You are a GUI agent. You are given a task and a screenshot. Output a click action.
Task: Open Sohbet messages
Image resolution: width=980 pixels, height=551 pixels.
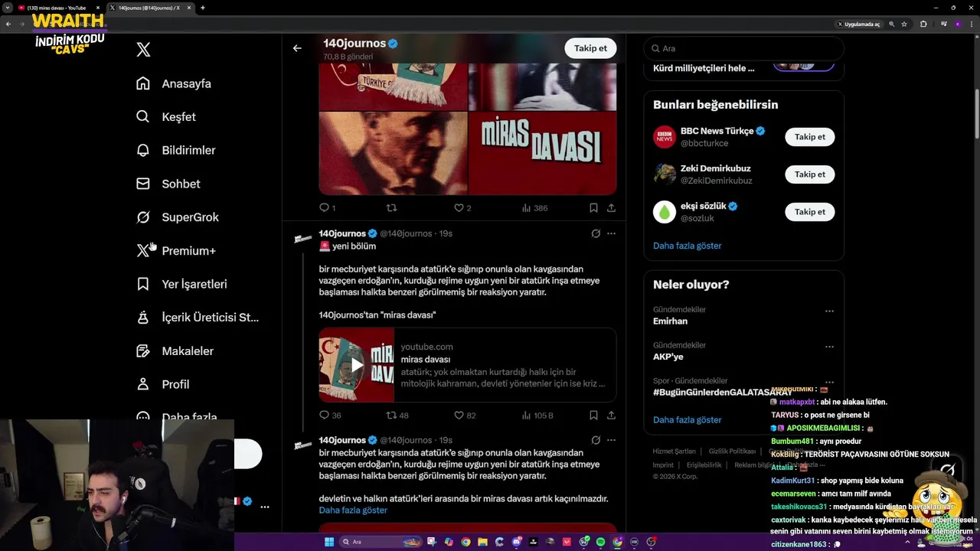168,184
